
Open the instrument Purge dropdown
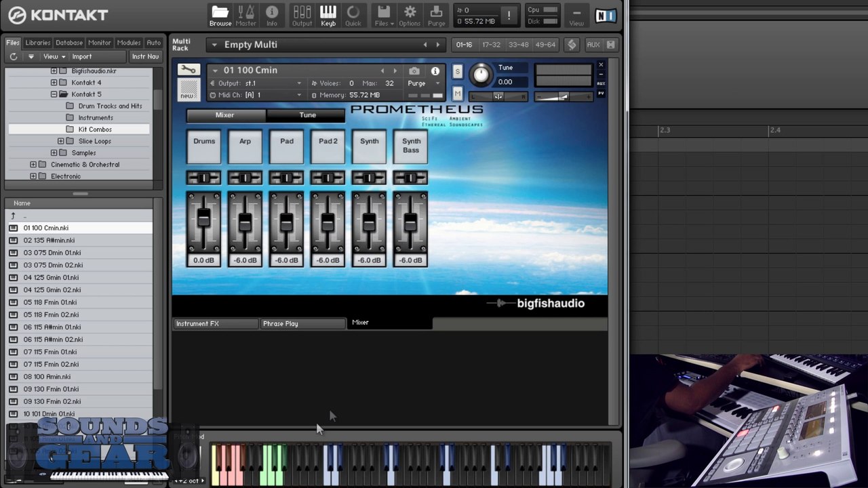pyautogui.click(x=423, y=83)
